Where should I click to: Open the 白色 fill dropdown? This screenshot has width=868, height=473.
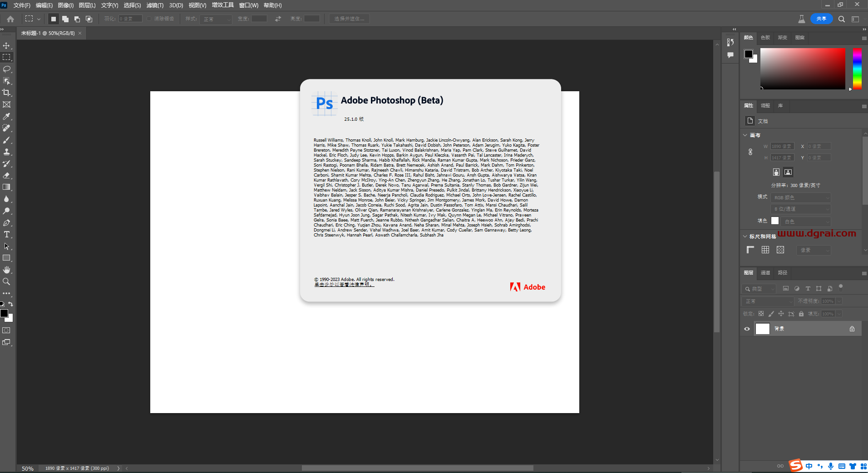point(806,222)
